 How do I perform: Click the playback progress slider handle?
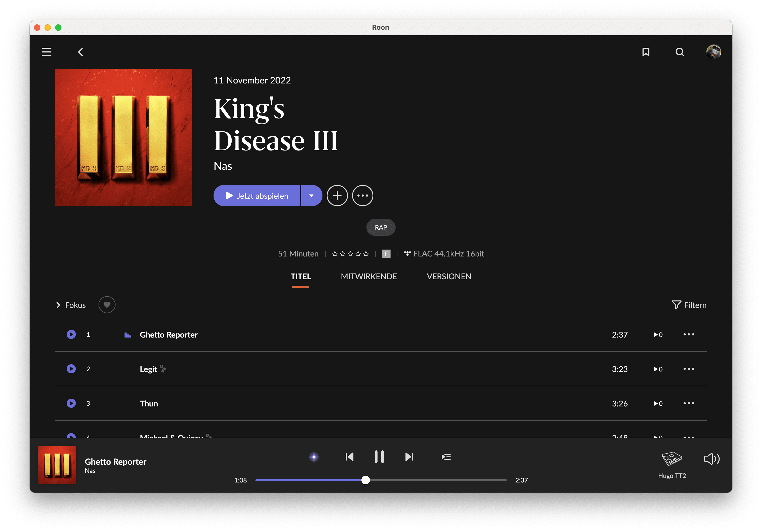pyautogui.click(x=365, y=480)
